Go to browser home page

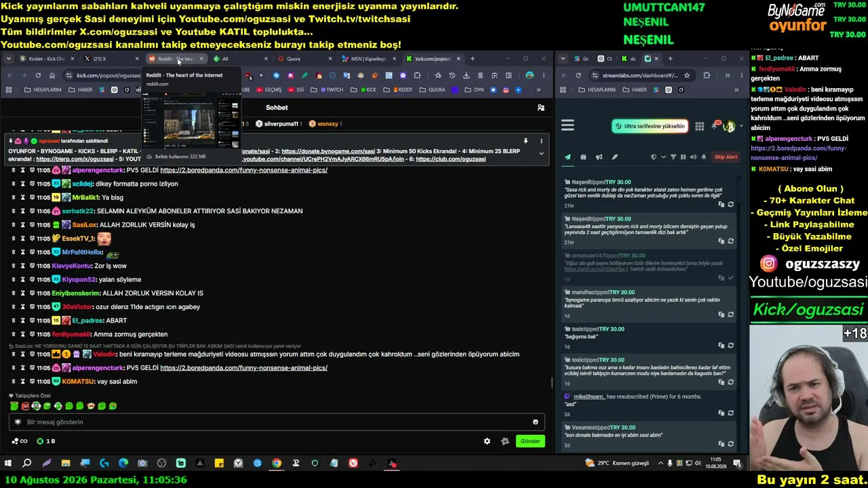(52, 75)
